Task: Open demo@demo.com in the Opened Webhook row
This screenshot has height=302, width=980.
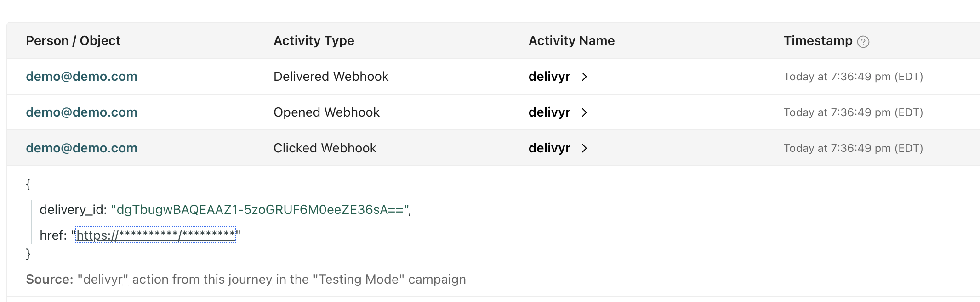Action: tap(81, 112)
